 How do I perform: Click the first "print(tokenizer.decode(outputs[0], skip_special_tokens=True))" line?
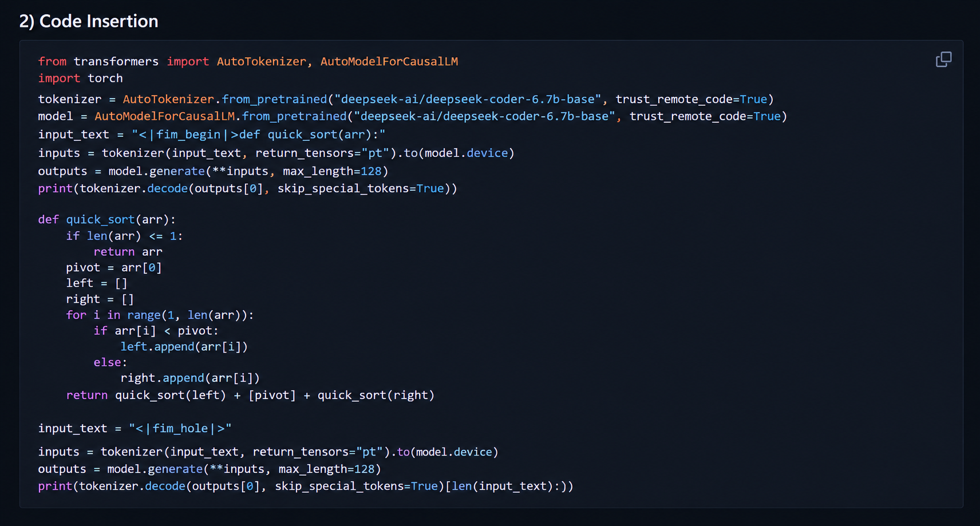(248, 189)
